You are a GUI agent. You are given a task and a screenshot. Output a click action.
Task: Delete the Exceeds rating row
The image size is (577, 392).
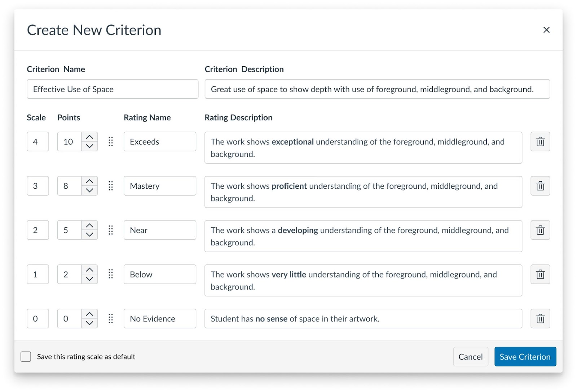pos(540,142)
